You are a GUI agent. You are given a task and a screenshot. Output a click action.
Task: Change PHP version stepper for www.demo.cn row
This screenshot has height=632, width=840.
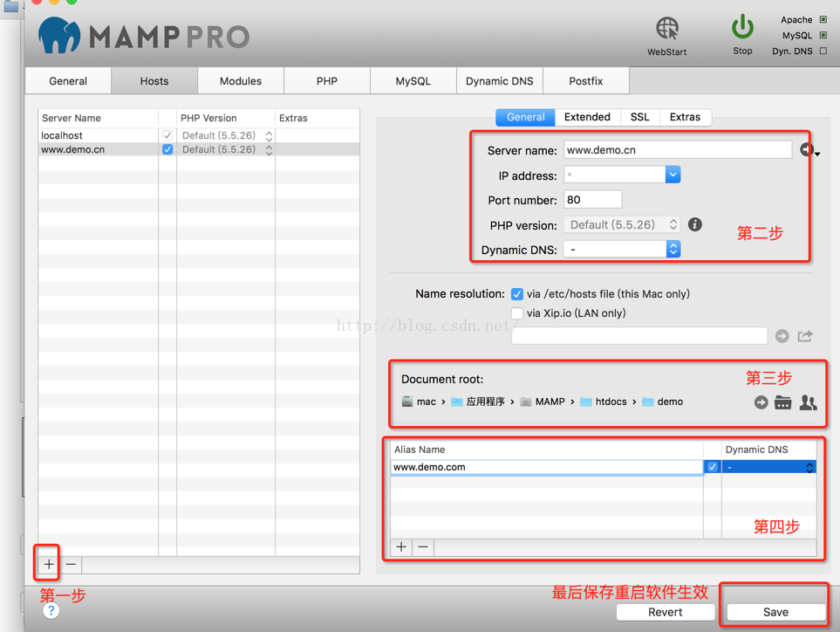[269, 149]
